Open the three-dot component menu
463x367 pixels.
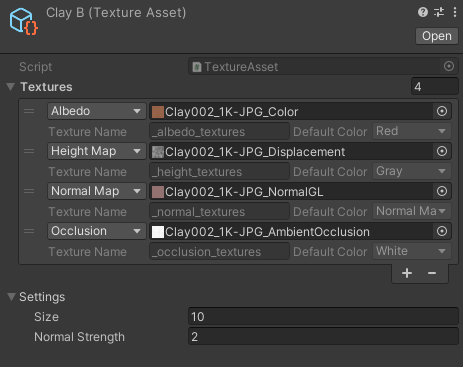pos(455,12)
